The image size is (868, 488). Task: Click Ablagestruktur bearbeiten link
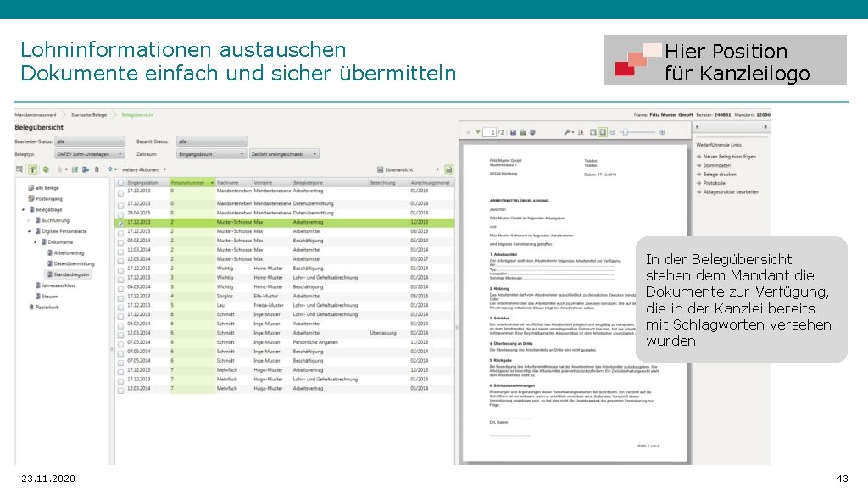731,192
